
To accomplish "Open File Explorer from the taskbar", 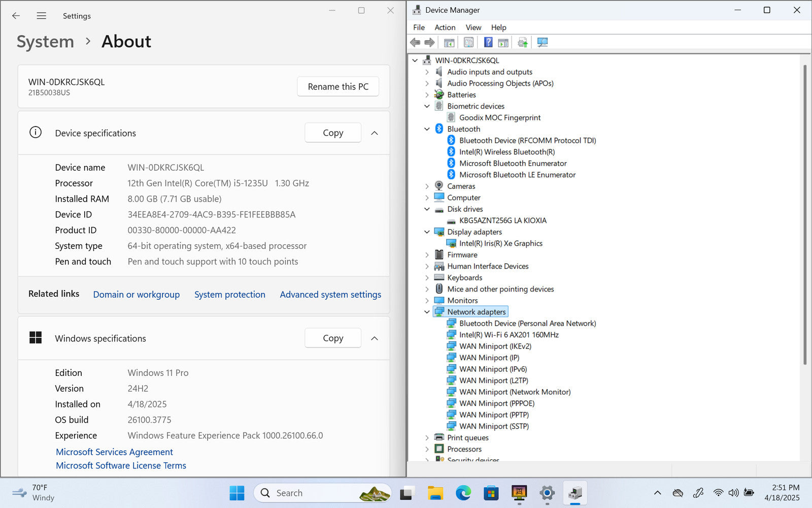I will 435,493.
